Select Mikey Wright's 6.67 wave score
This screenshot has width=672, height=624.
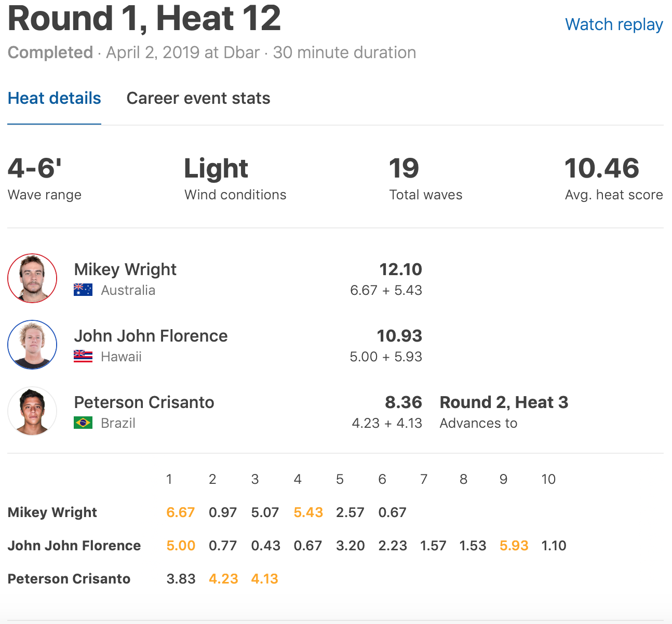point(180,512)
